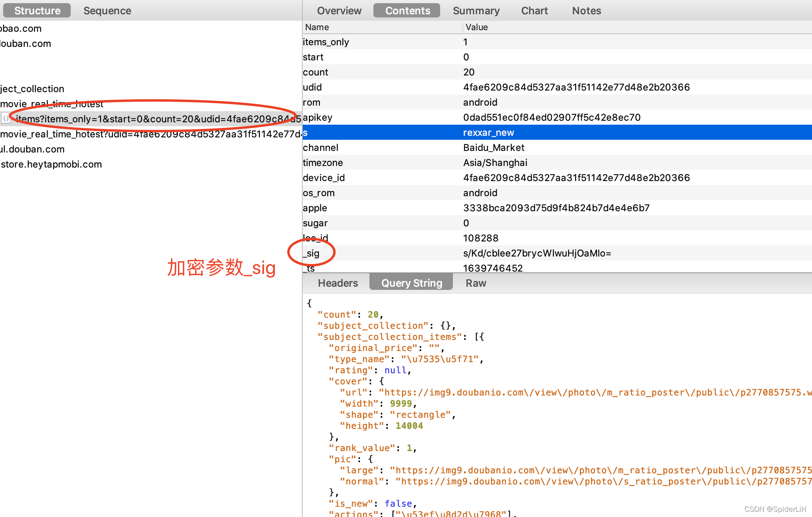
Task: Open the Notes tab
Action: tap(586, 10)
